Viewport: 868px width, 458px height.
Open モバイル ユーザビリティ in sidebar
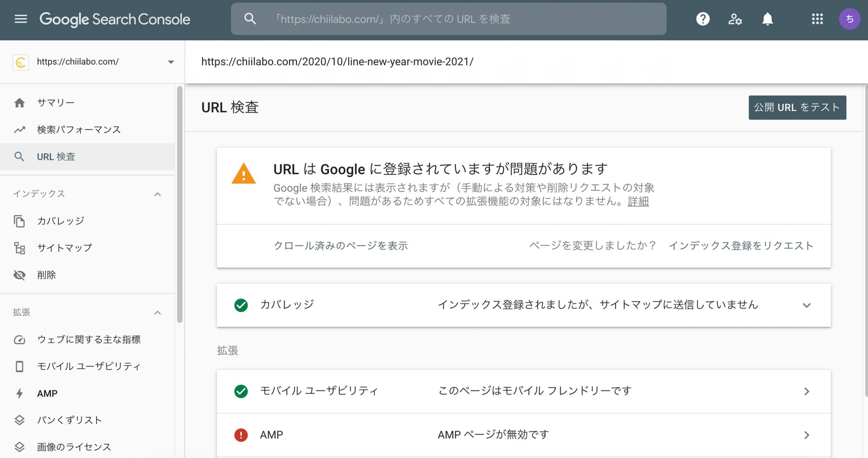(87, 366)
